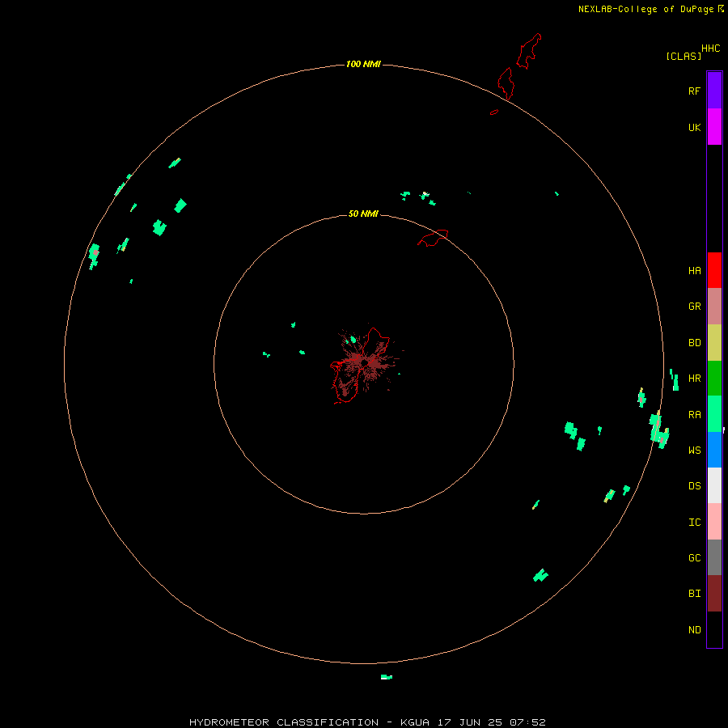Click the 50 NMI range ring label
Image resolution: width=728 pixels, height=728 pixels.
pyautogui.click(x=363, y=214)
